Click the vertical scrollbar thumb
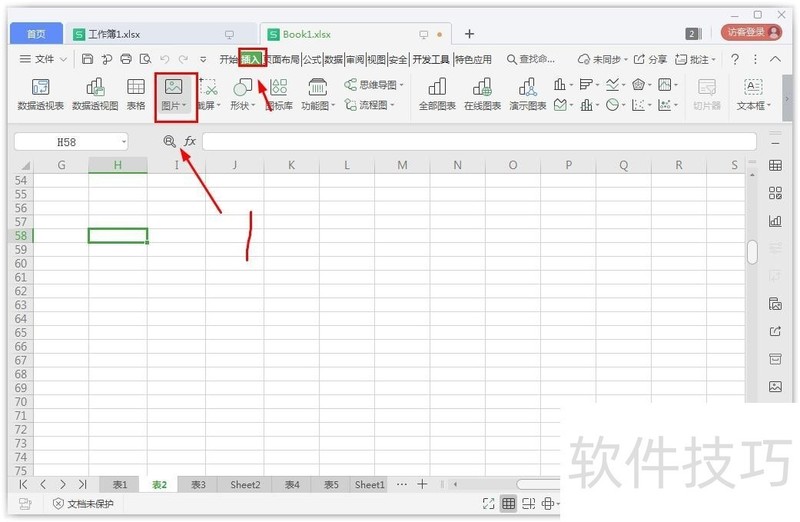 [x=752, y=252]
